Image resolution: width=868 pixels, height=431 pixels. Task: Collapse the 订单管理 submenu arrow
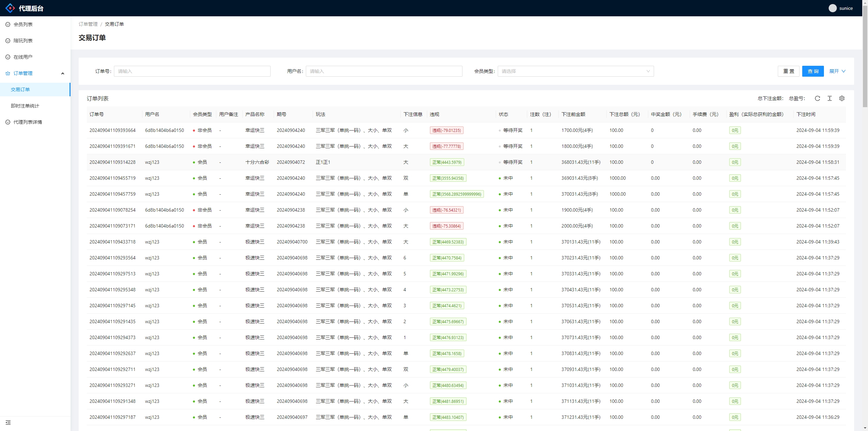coord(63,73)
